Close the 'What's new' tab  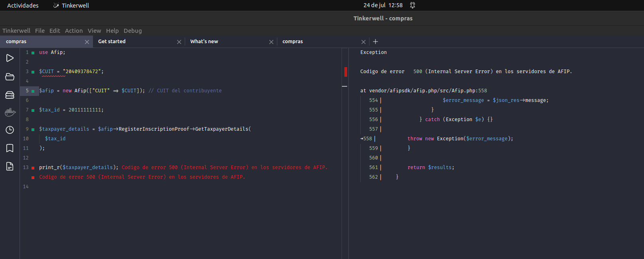[x=271, y=42]
